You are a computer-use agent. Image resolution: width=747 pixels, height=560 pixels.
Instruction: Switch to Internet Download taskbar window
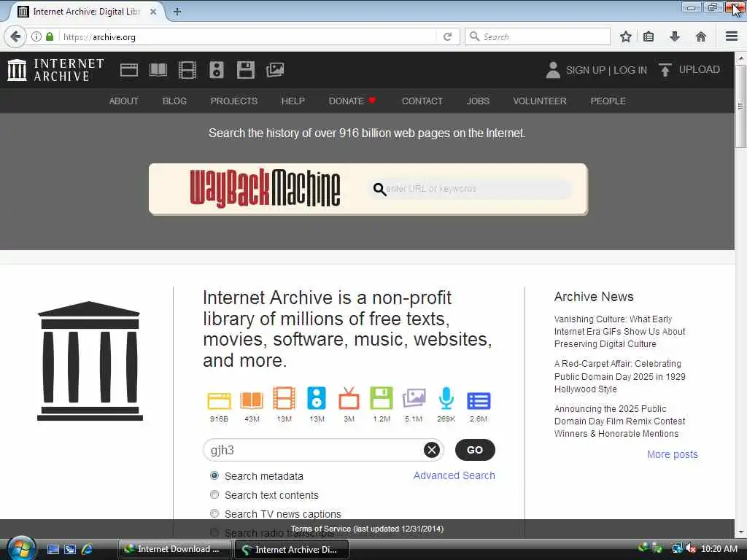pyautogui.click(x=175, y=549)
